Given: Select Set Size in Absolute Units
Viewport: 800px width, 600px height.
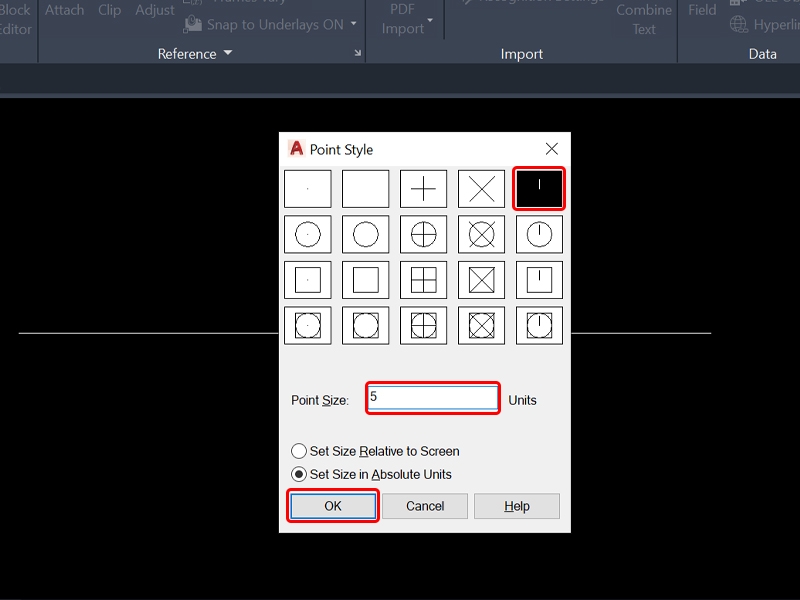Looking at the screenshot, I should 371,474.
